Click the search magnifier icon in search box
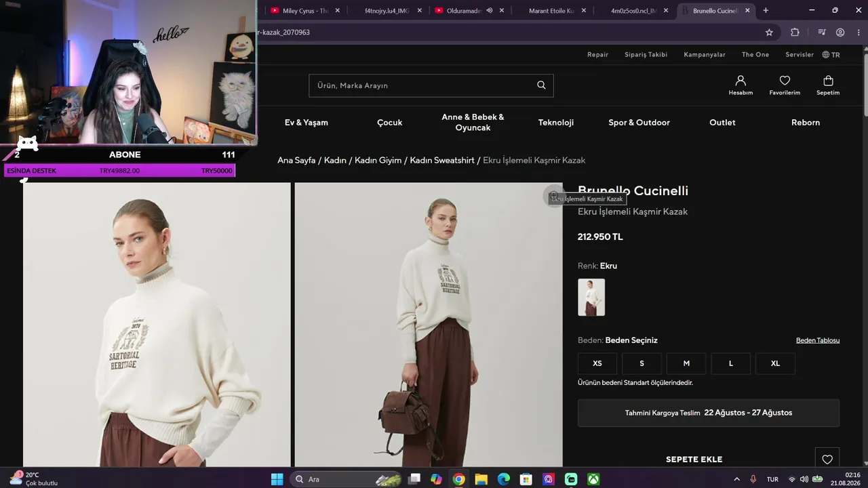 541,85
